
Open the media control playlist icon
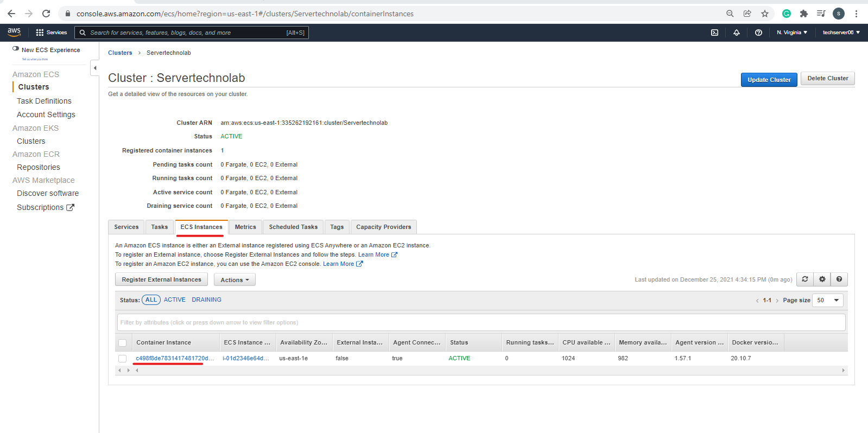821,14
